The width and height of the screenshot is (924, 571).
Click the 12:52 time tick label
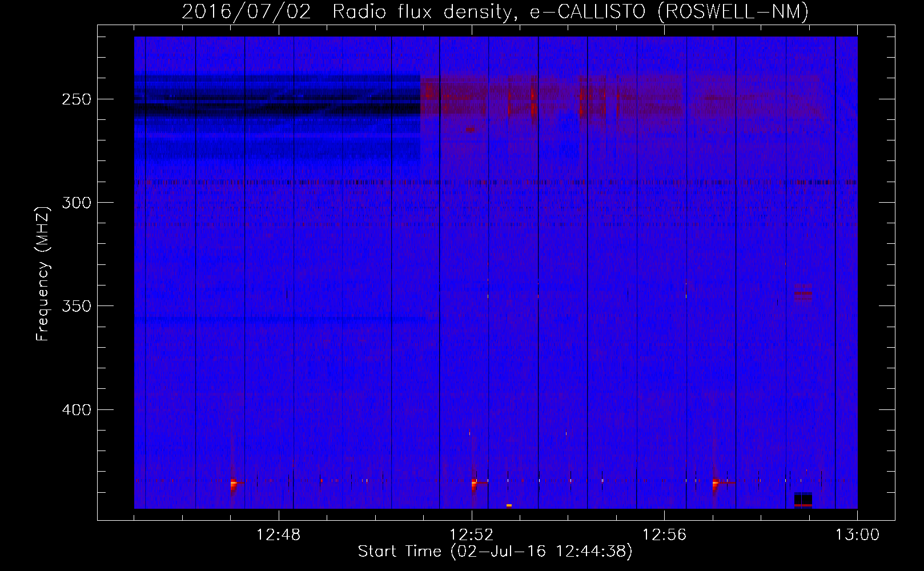[472, 535]
